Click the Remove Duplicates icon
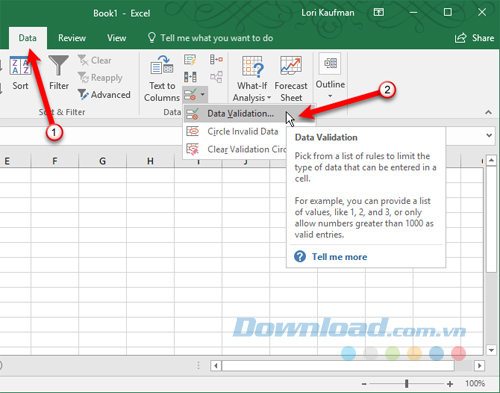 point(190,77)
